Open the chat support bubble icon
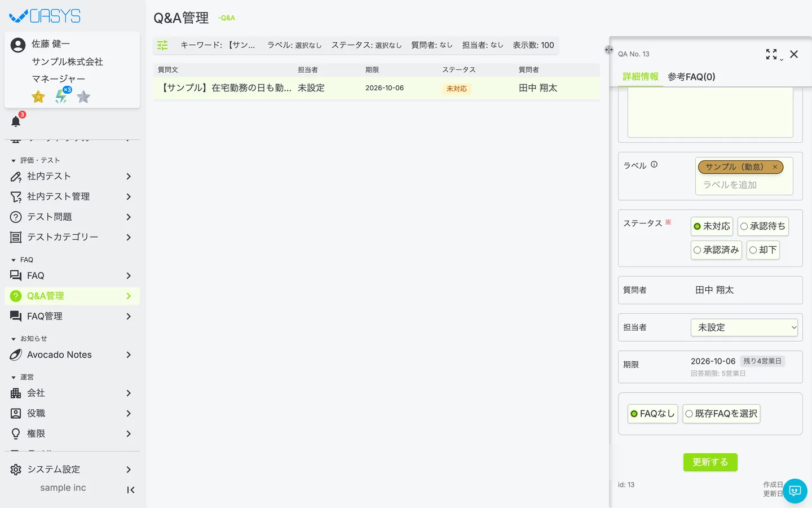812x508 pixels. click(x=795, y=491)
